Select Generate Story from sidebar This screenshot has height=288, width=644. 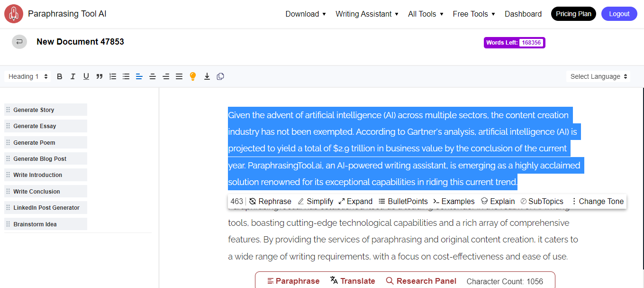click(x=45, y=110)
